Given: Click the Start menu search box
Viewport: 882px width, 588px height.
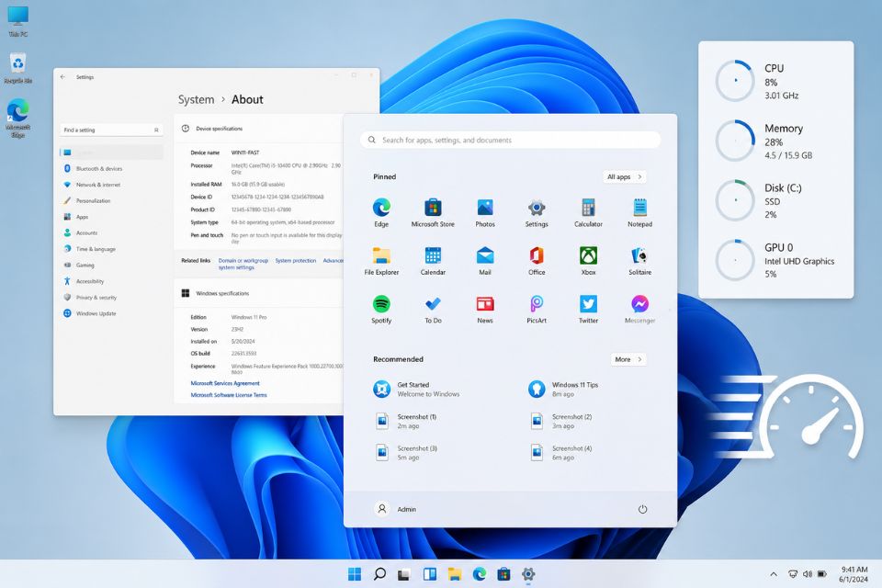Looking at the screenshot, I should pyautogui.click(x=510, y=140).
